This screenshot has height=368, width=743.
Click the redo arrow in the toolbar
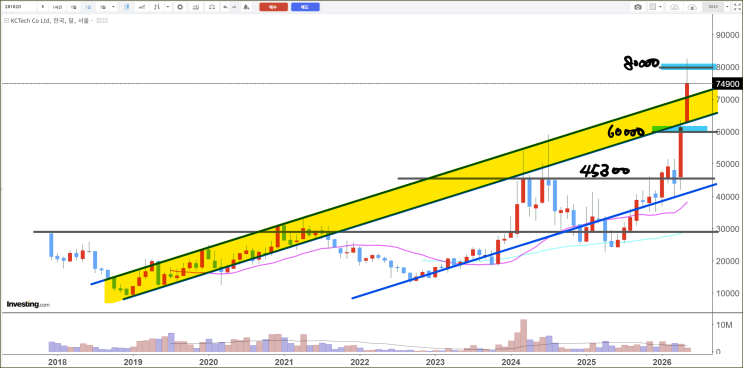[234, 7]
